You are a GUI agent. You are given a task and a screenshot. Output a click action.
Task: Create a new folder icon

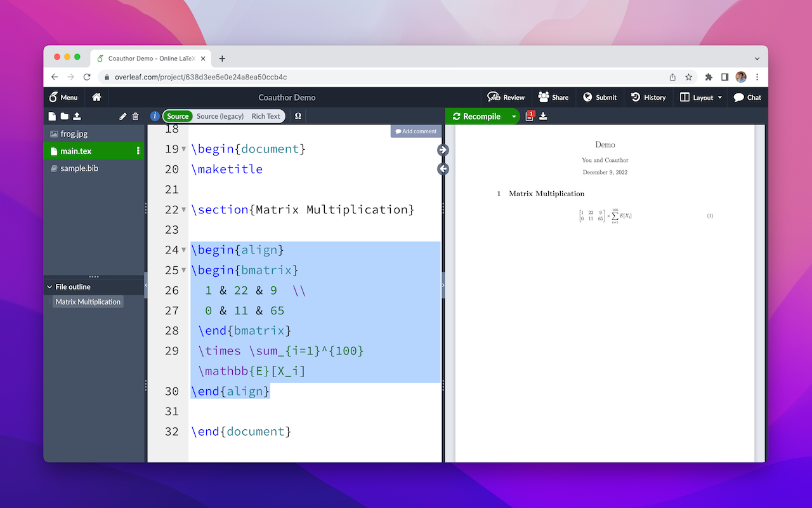(x=65, y=116)
